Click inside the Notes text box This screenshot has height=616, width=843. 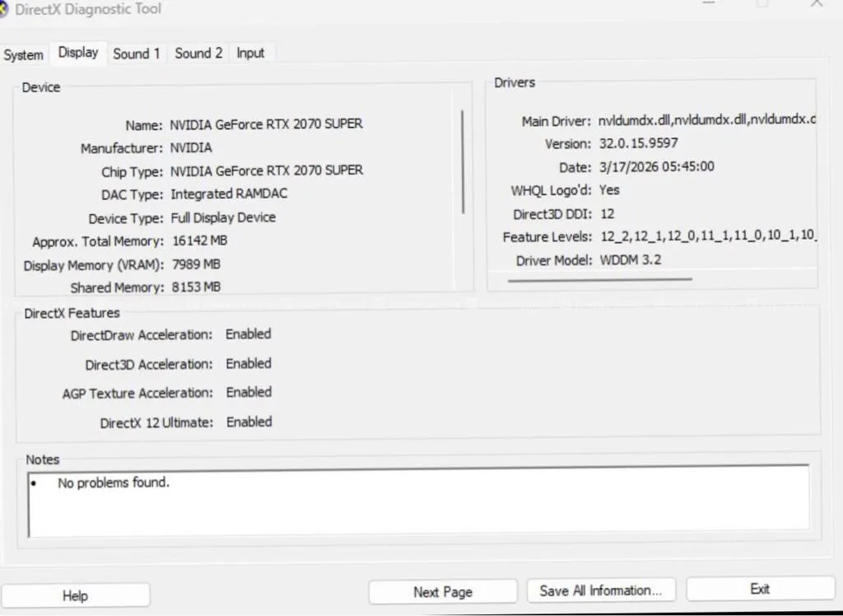pos(419,502)
